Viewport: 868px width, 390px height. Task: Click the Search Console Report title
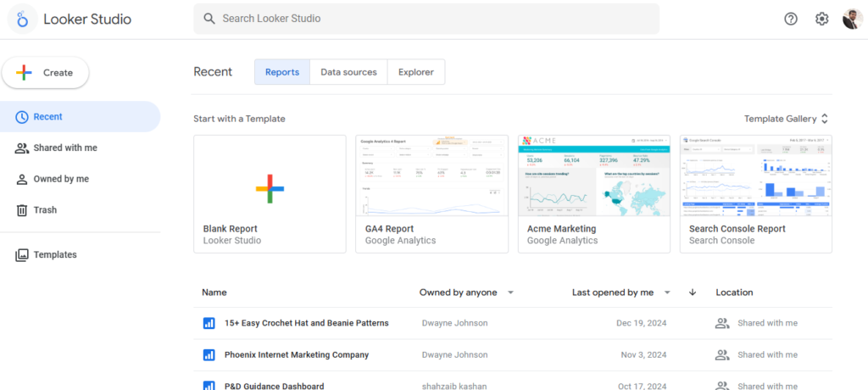pyautogui.click(x=737, y=229)
